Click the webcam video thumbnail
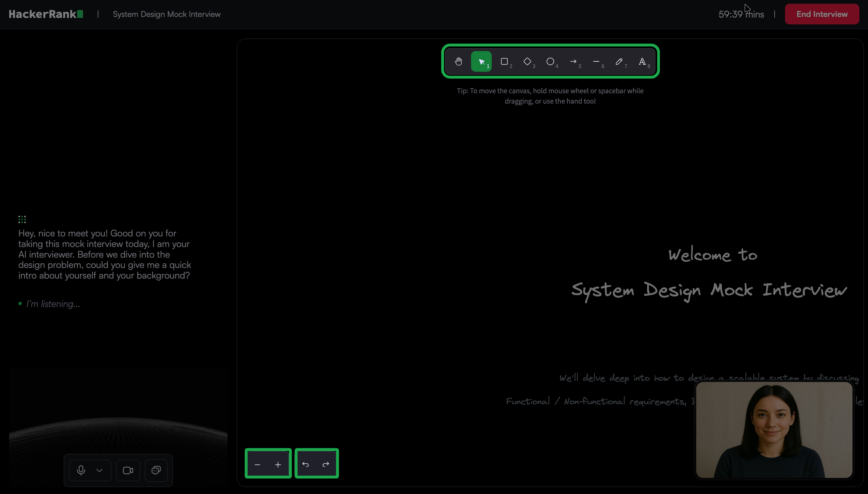 click(x=774, y=430)
